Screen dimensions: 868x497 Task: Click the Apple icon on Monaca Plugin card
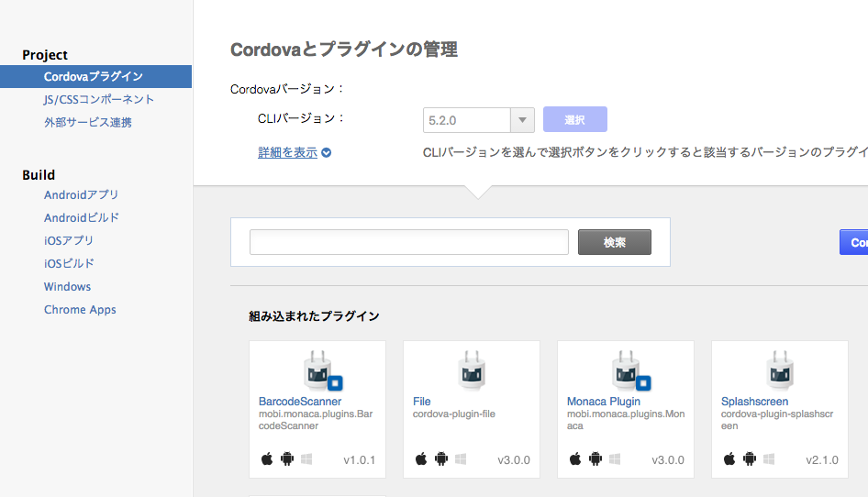(575, 458)
